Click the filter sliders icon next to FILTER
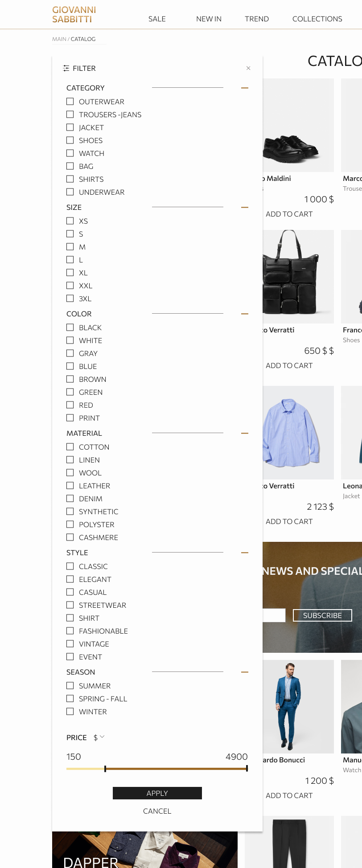The width and height of the screenshot is (362, 868). 66,68
